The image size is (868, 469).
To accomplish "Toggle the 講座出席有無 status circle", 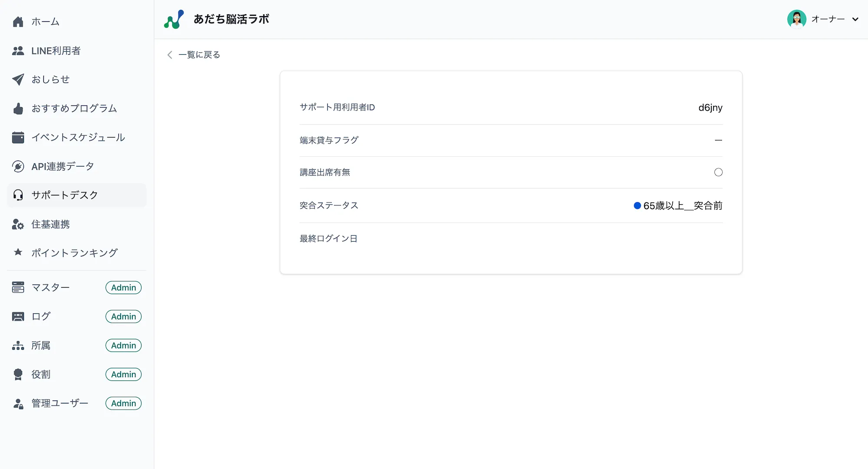I will (x=719, y=172).
